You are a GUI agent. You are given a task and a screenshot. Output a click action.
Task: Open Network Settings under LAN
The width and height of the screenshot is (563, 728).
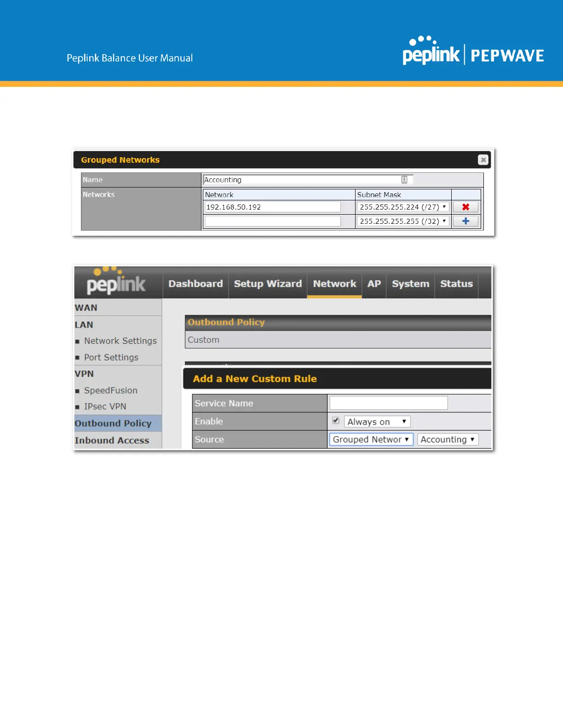(x=120, y=341)
